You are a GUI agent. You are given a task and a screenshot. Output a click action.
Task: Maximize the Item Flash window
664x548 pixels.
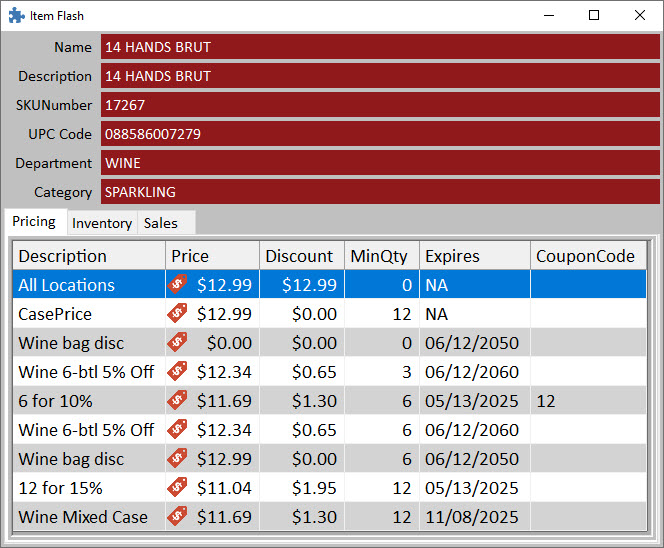594,16
